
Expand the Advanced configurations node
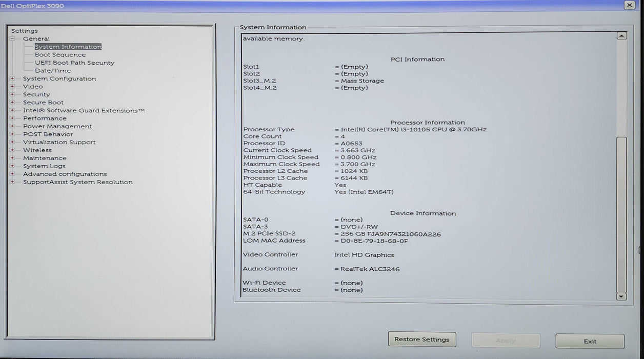(12, 174)
